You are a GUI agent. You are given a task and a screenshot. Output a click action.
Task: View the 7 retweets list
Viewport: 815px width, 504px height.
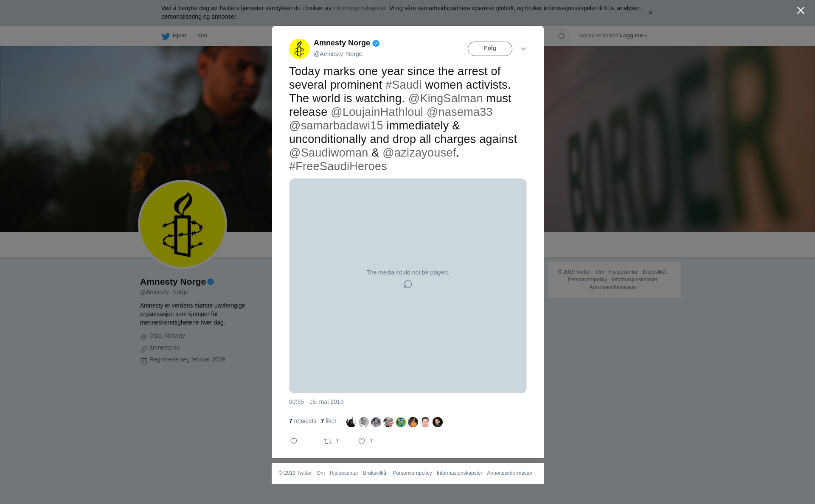(303, 421)
